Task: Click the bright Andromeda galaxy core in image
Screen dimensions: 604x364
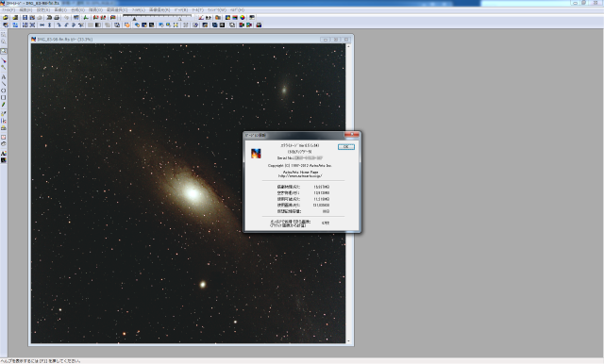Action: click(x=193, y=192)
